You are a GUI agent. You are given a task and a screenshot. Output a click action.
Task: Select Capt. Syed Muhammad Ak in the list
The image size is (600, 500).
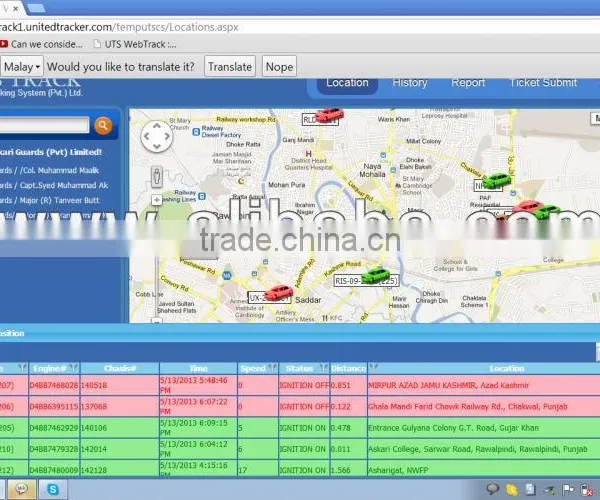54,185
